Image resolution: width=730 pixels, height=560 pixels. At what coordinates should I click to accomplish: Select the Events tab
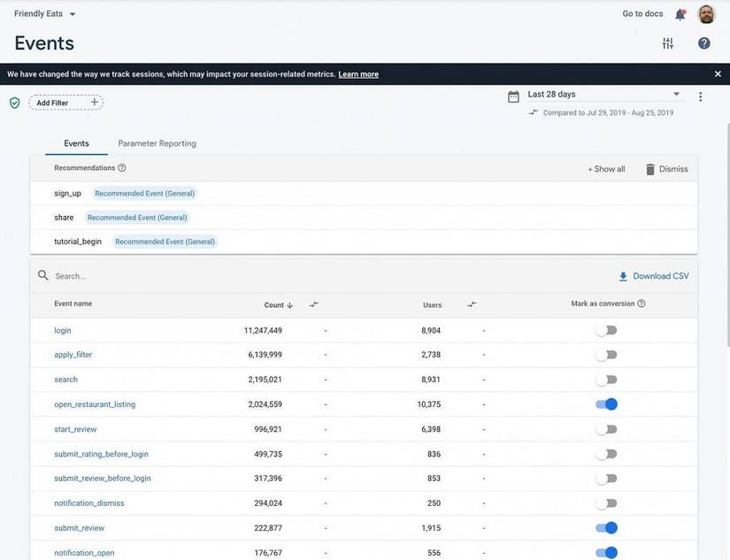click(76, 142)
